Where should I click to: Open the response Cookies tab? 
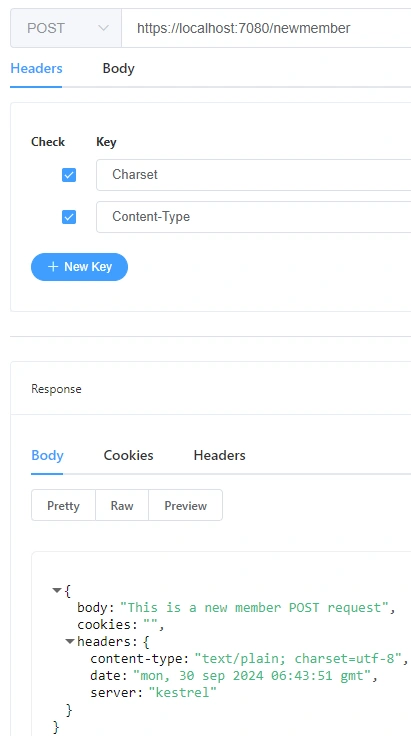[x=129, y=455]
